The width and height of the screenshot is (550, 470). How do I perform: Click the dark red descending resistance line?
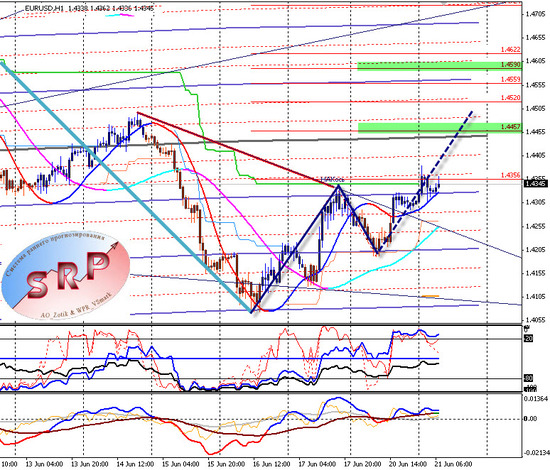pos(238,149)
